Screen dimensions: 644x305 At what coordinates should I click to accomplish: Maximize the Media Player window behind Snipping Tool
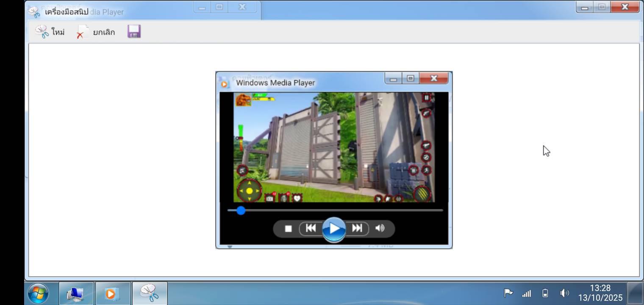(x=219, y=7)
